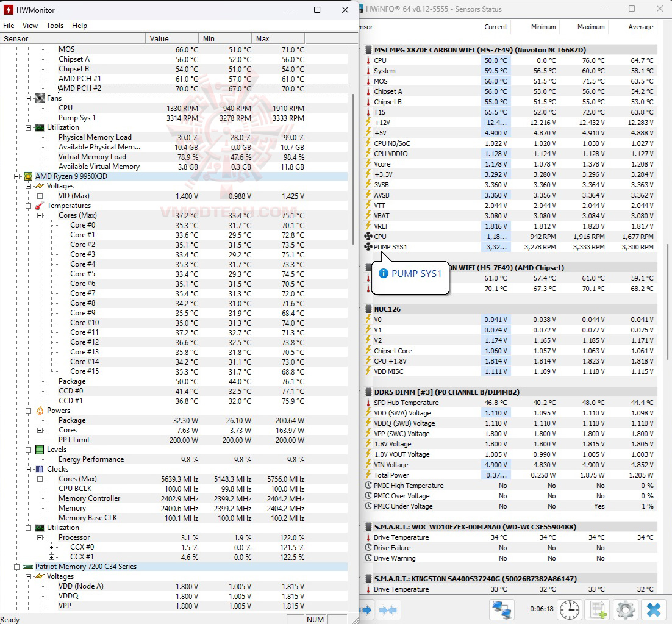Click the Levels green bar icon
The image size is (672, 624).
point(40,450)
